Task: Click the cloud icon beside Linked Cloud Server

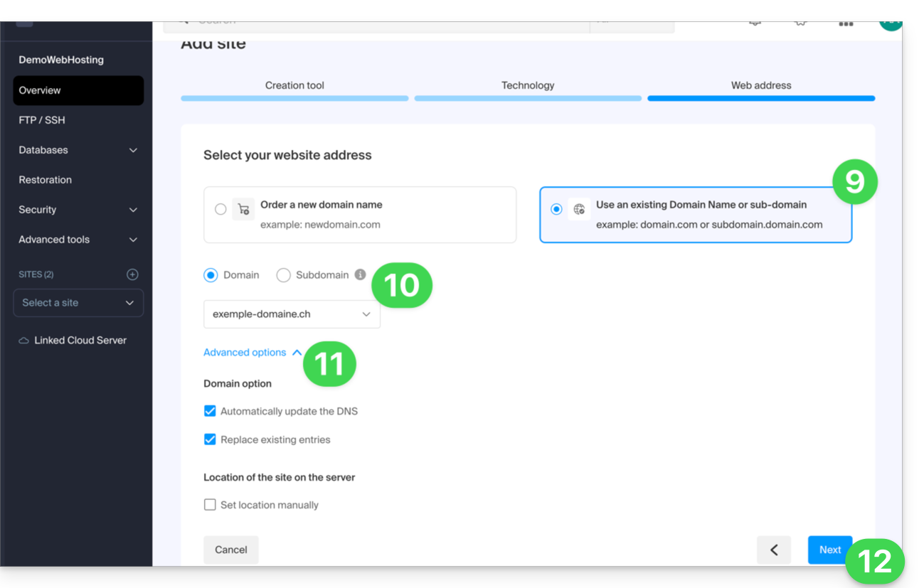Action: 24,341
